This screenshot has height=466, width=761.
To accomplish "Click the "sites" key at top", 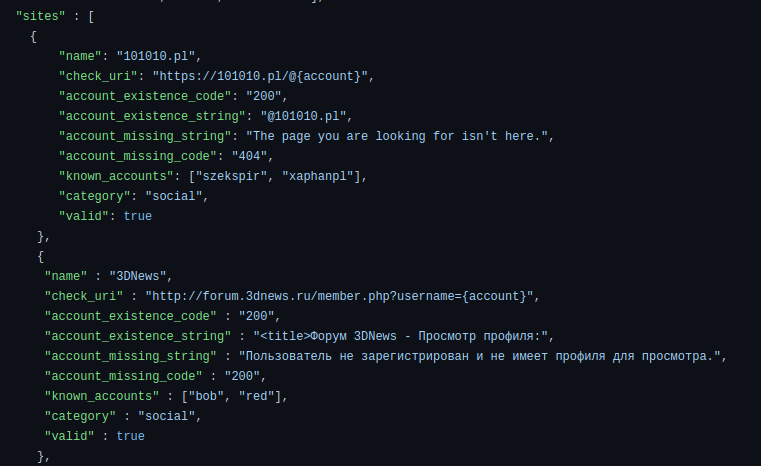I will (40, 16).
